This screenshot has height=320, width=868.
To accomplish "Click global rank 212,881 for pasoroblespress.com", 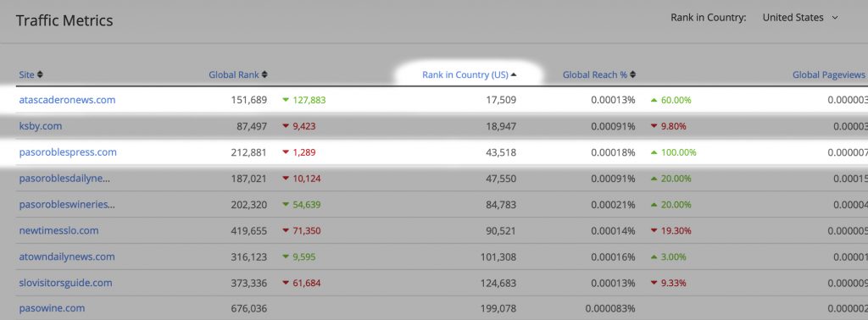I will (x=249, y=152).
